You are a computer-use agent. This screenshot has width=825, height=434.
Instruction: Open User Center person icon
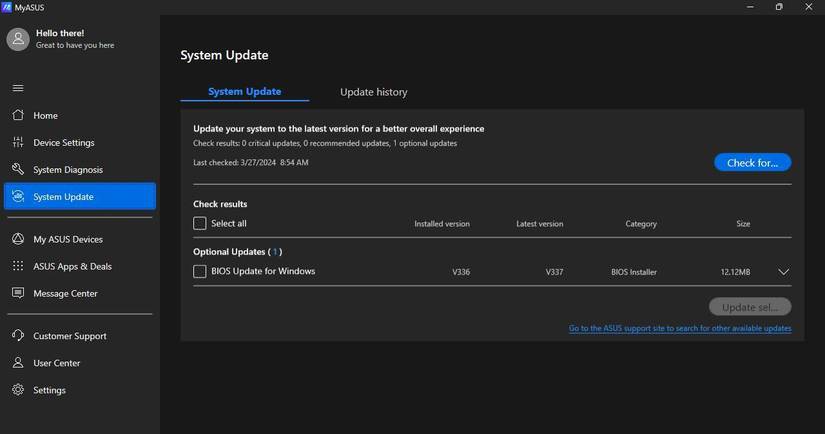click(x=18, y=363)
